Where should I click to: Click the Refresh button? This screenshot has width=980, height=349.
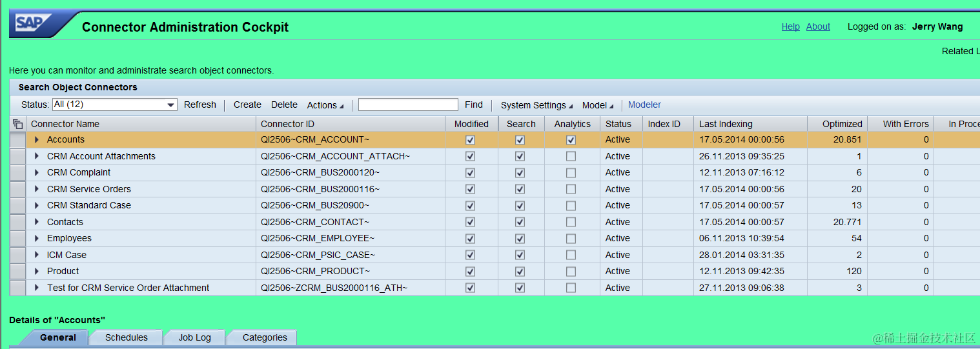200,105
